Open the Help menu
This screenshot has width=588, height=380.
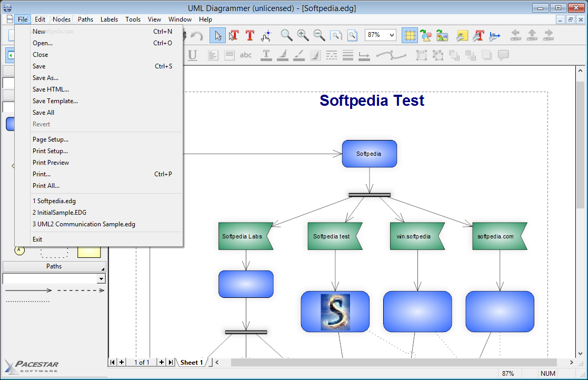[205, 19]
